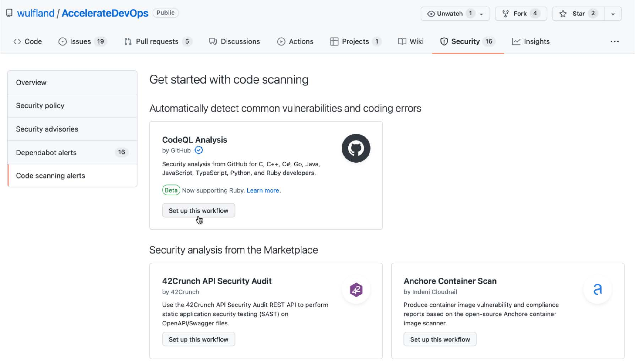Click the GitHub Octocat logo on CodeQL card

click(356, 148)
